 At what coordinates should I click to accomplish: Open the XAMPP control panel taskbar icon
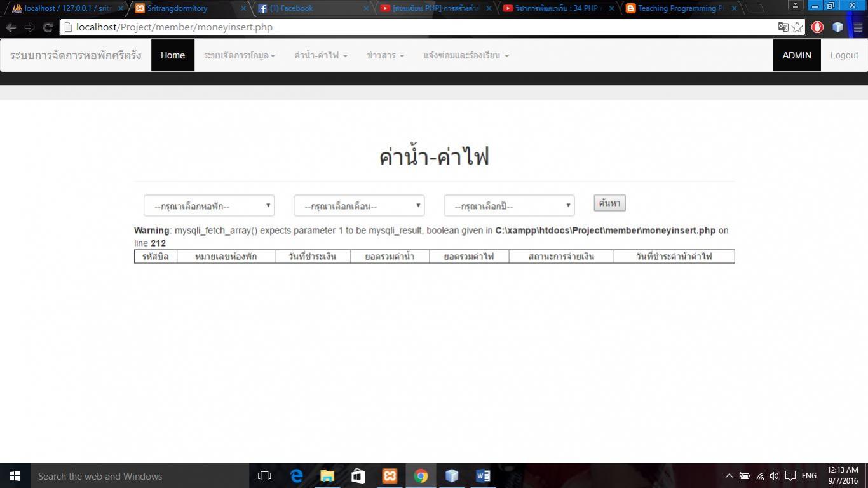390,476
